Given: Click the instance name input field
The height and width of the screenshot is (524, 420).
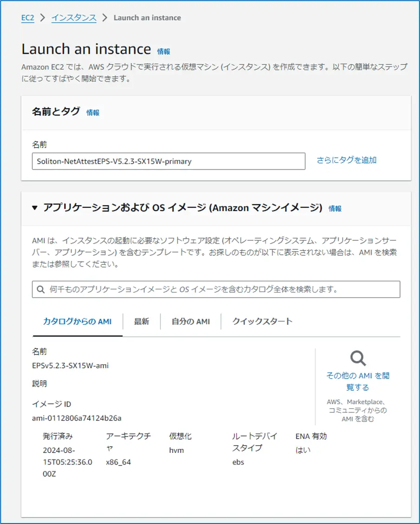Looking at the screenshot, I should (x=169, y=161).
